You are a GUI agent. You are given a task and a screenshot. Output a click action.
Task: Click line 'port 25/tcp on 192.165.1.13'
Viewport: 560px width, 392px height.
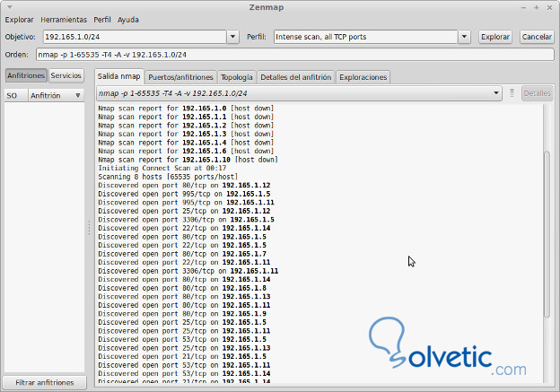(x=184, y=348)
